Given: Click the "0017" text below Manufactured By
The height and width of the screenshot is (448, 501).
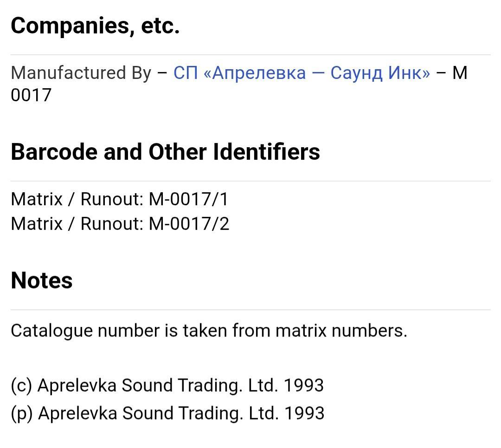Looking at the screenshot, I should point(31,95).
